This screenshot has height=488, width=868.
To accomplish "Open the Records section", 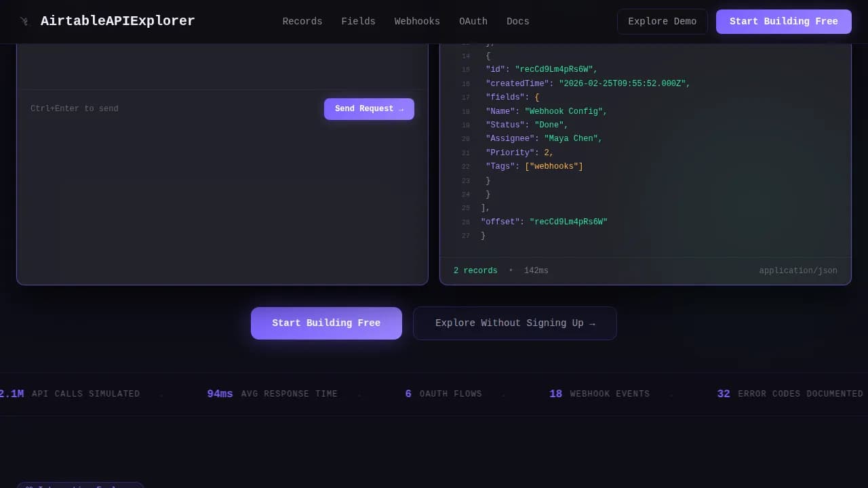I will tap(302, 21).
